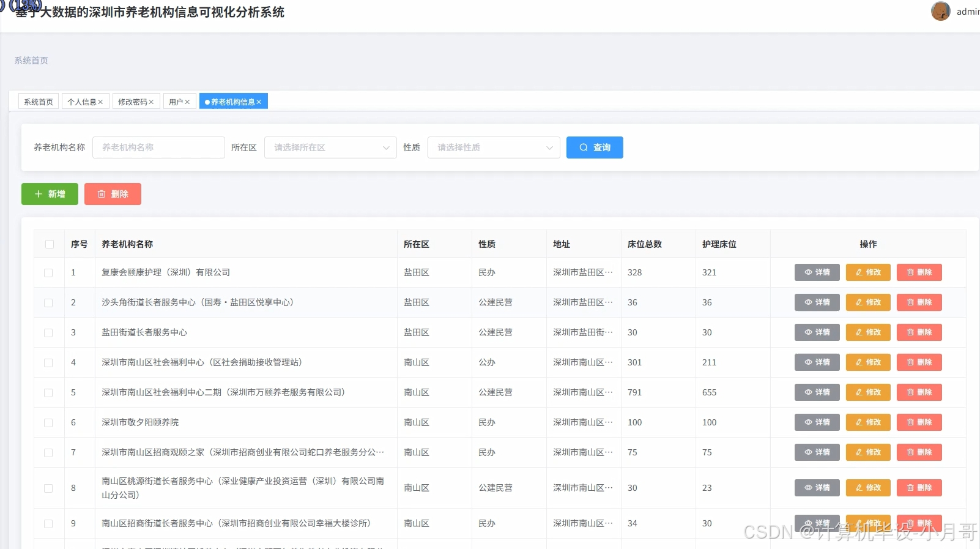Check the row 5 福利中心二期 checkbox

[x=48, y=393]
